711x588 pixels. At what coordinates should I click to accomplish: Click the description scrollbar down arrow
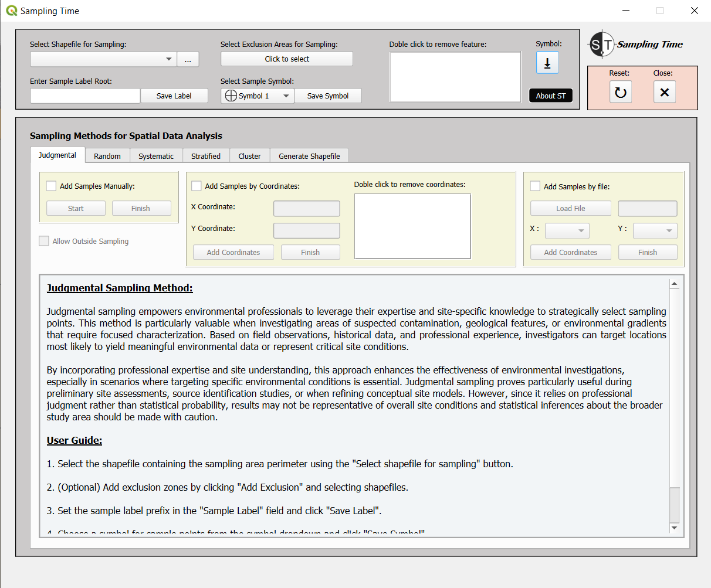674,528
